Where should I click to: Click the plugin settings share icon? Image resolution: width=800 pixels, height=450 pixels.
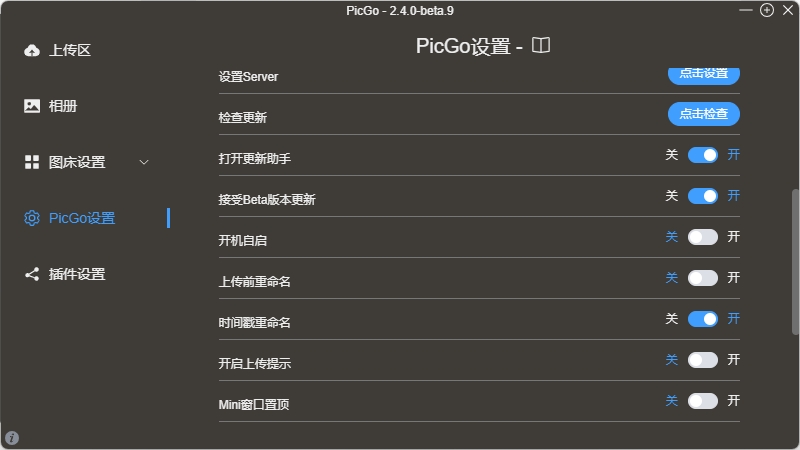coord(32,274)
